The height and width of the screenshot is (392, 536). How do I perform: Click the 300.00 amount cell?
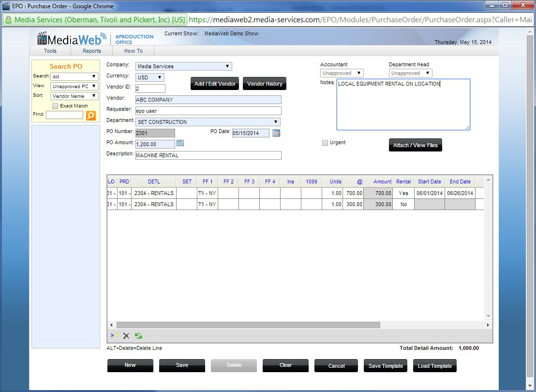[x=378, y=204]
